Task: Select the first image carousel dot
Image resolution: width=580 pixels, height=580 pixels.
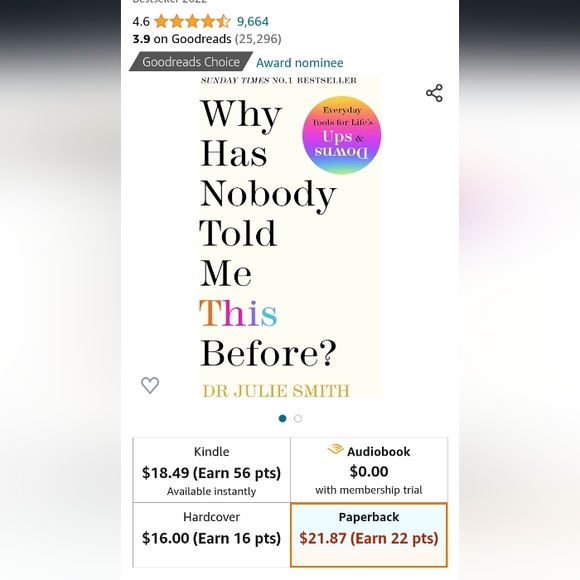Action: (282, 418)
